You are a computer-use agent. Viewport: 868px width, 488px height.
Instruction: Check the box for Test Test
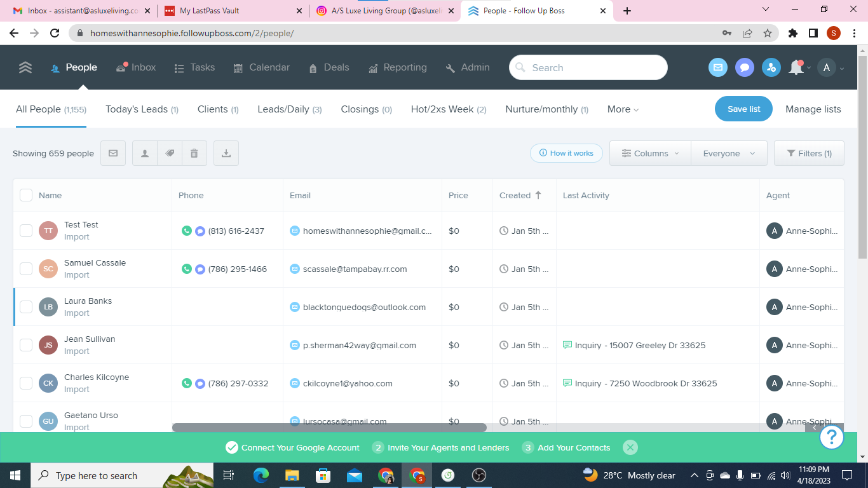(26, 231)
